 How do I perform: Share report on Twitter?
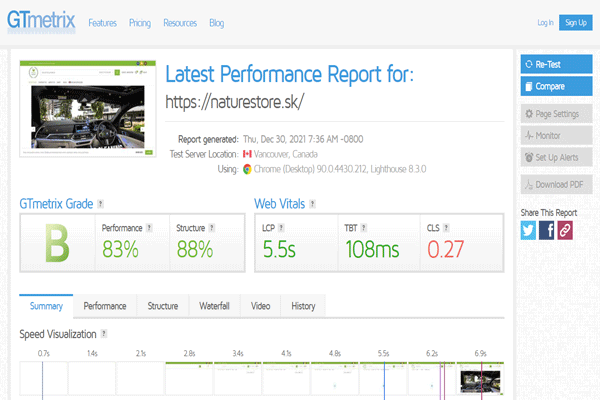point(529,230)
